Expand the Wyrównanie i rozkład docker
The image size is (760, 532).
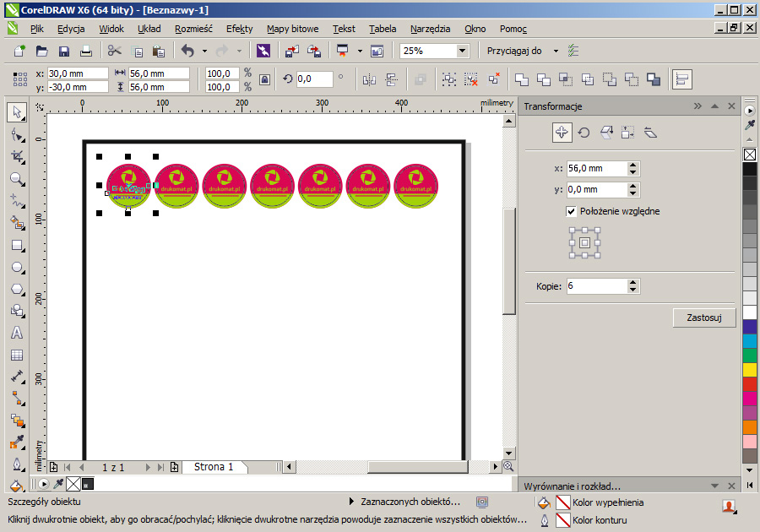click(714, 486)
